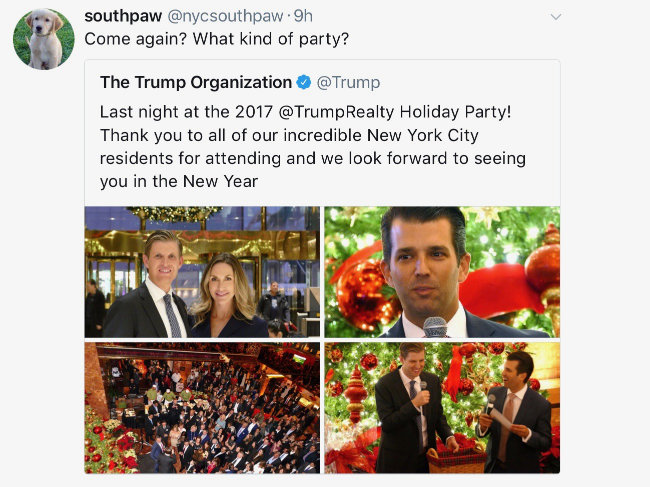Open the overhead crowd party photo
Viewport: 650px width, 487px height.
[202, 408]
